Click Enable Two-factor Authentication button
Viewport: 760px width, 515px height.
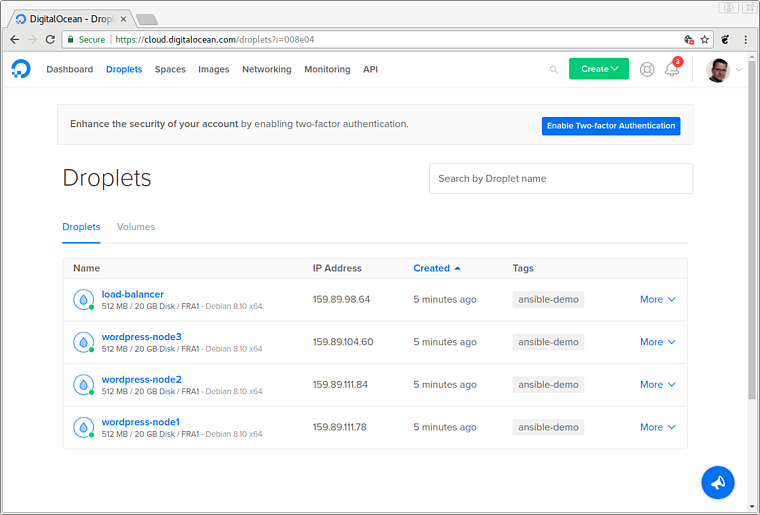click(x=611, y=126)
